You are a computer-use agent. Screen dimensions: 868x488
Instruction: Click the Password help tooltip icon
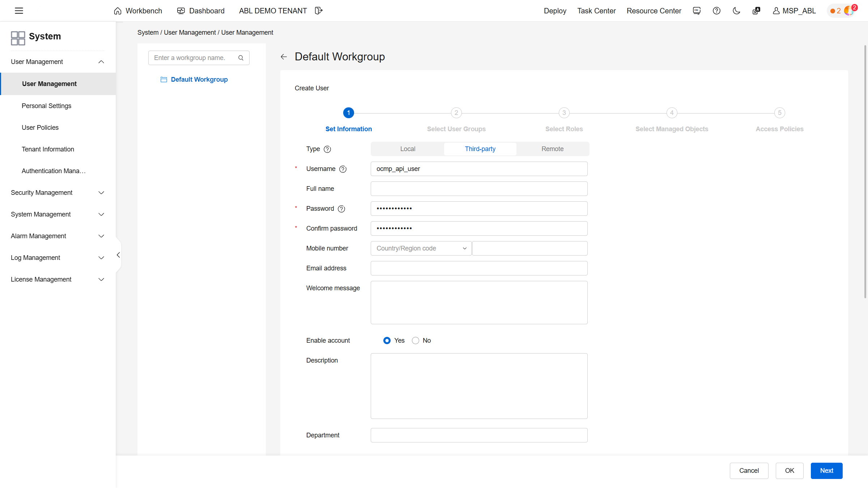(x=341, y=209)
